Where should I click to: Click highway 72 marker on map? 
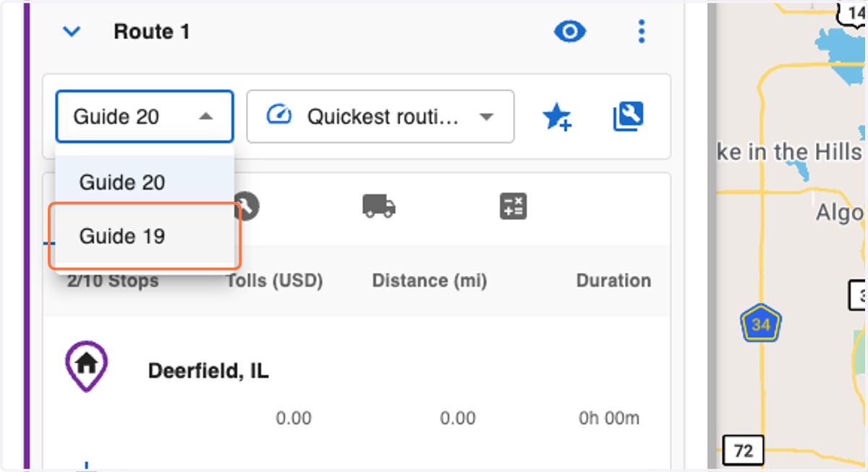743,452
